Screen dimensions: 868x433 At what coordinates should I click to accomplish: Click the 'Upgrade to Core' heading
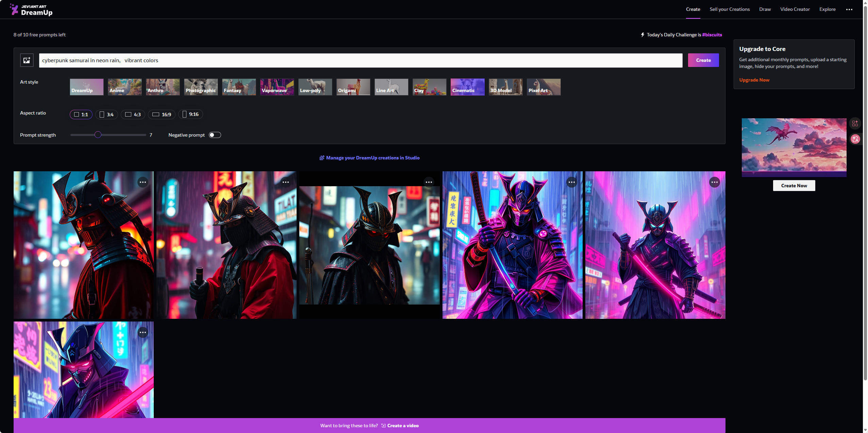[x=762, y=49]
